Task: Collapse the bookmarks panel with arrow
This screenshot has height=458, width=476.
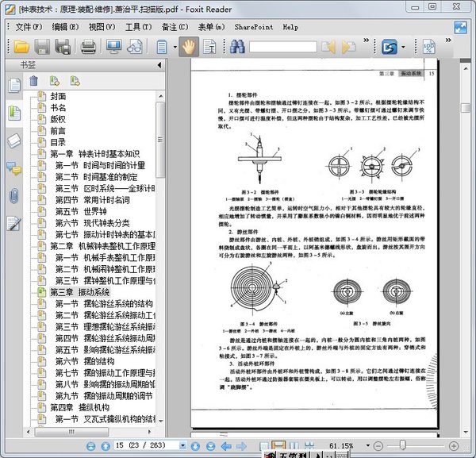Action: pyautogui.click(x=159, y=65)
